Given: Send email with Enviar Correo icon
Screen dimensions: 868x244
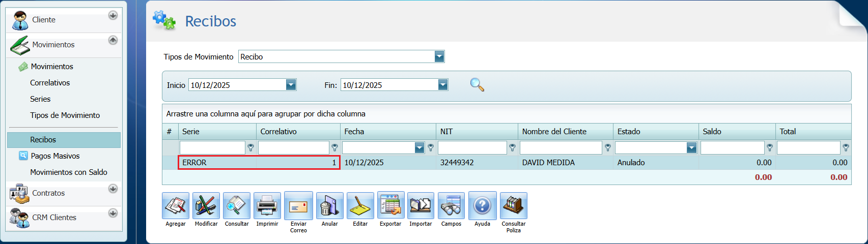Looking at the screenshot, I should click(298, 206).
